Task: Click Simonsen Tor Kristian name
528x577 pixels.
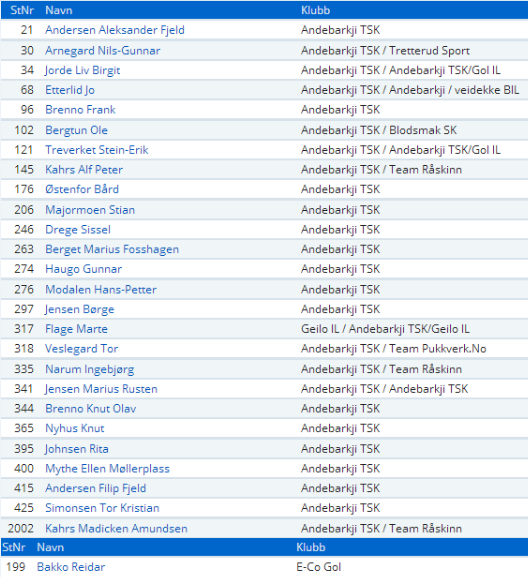Action: click(x=102, y=508)
